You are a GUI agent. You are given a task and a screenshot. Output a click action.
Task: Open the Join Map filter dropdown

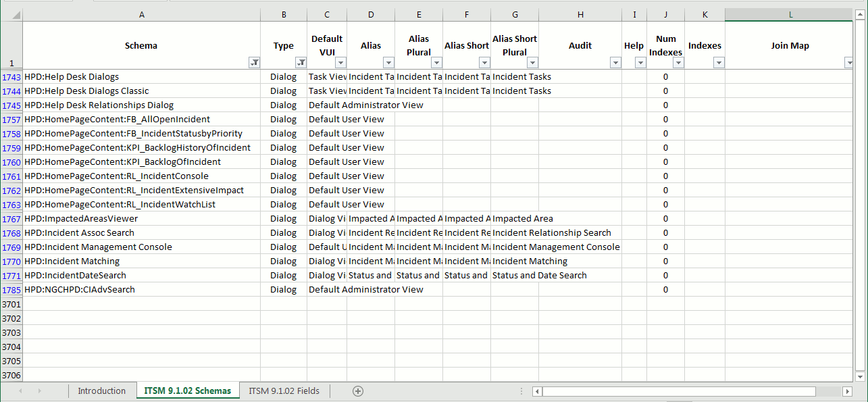[x=849, y=63]
